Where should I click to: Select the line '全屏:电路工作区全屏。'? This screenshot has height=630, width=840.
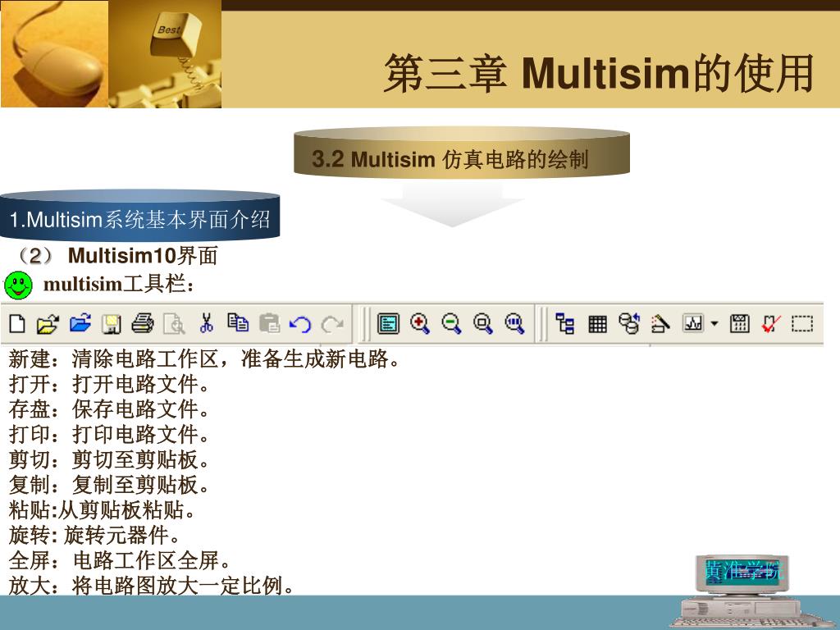(120, 561)
